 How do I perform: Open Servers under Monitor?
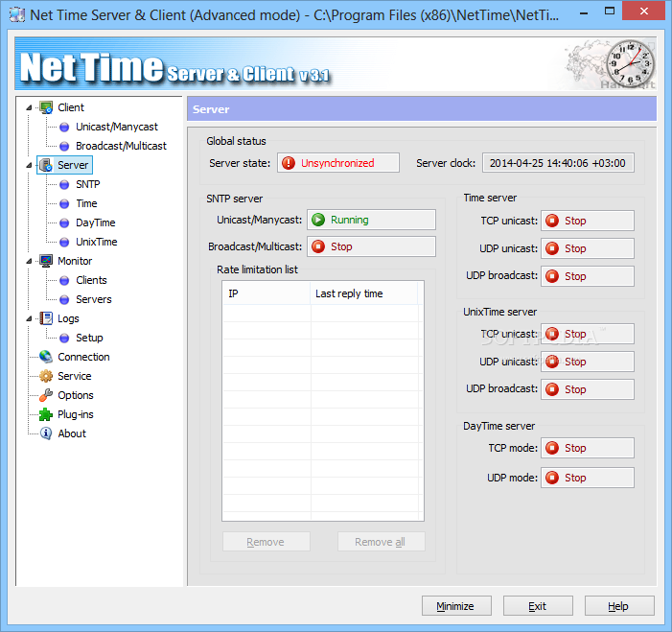pyautogui.click(x=94, y=300)
